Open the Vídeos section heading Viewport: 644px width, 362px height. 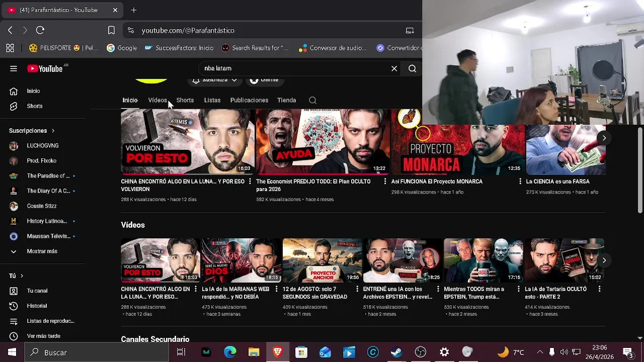133,225
